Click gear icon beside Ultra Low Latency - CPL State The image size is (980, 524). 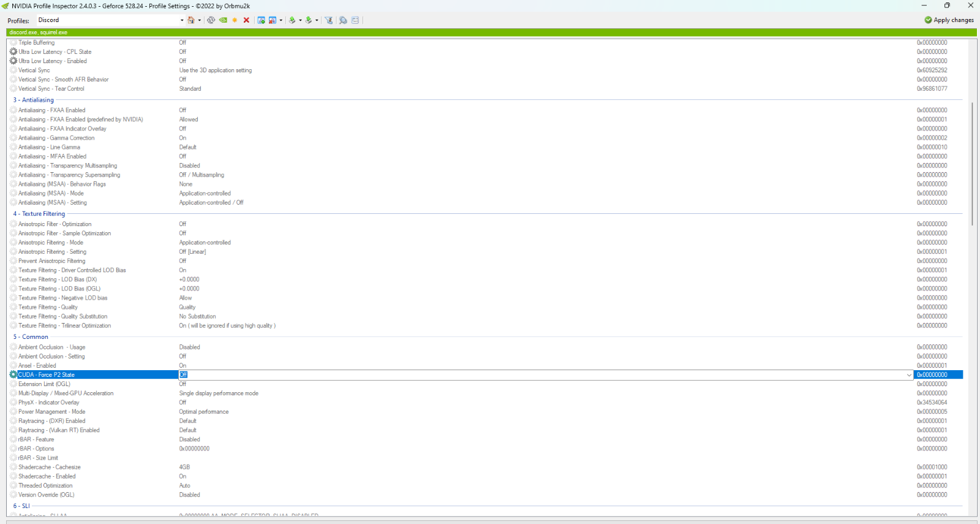(13, 51)
